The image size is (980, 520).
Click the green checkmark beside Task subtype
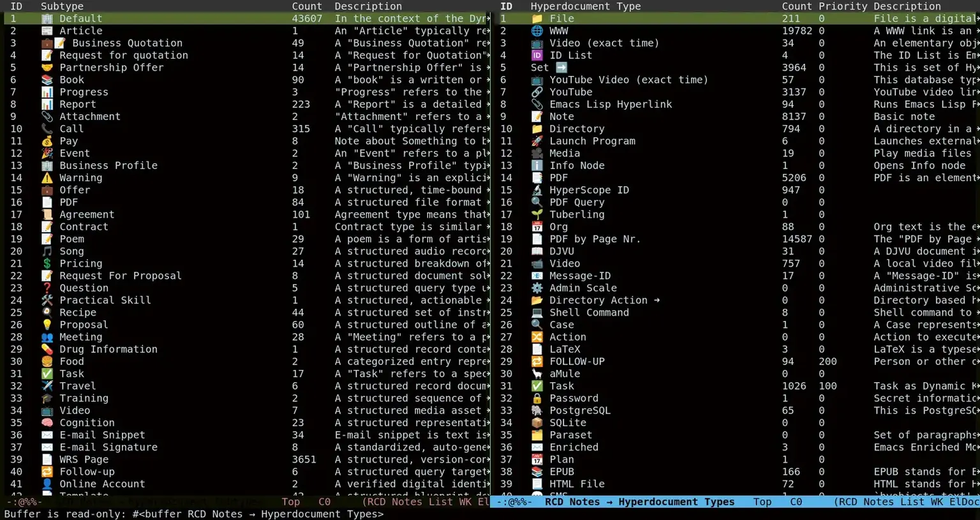coord(47,374)
